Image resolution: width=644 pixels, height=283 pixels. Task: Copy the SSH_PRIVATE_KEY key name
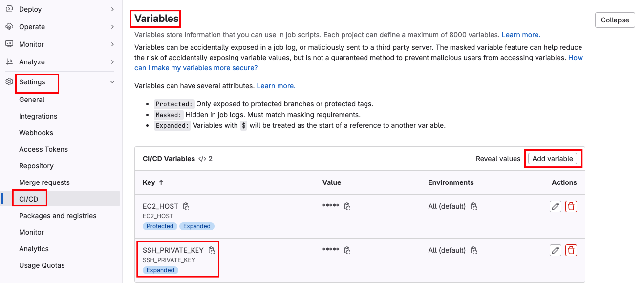pos(212,250)
